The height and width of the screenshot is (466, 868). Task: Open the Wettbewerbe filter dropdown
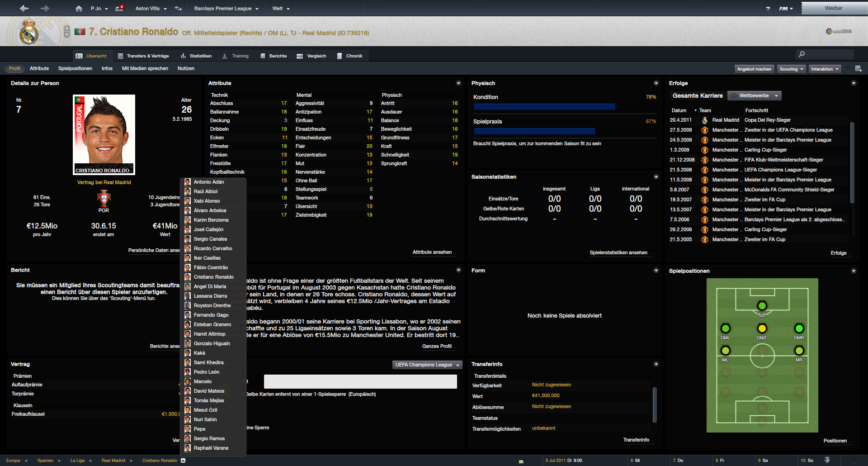click(754, 96)
